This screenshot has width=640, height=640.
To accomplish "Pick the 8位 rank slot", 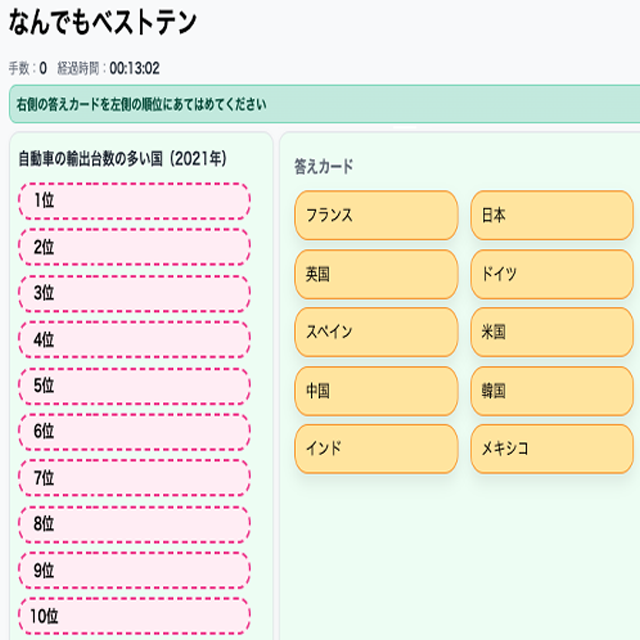I will (x=134, y=523).
